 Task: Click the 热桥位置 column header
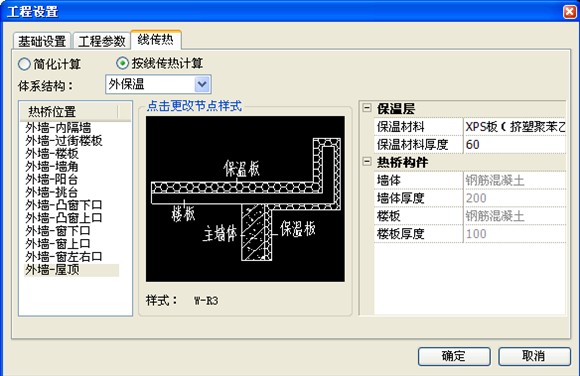tap(69, 111)
